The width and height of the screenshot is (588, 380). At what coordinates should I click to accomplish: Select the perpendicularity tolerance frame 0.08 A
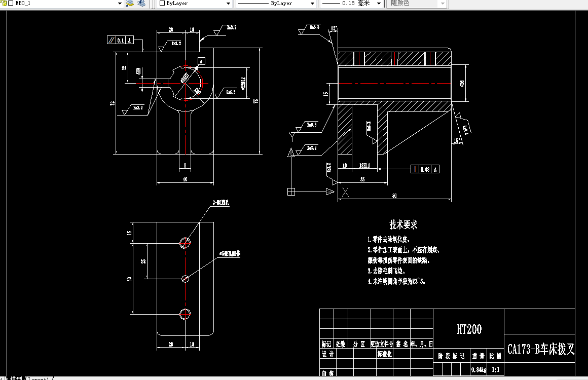pos(425,169)
